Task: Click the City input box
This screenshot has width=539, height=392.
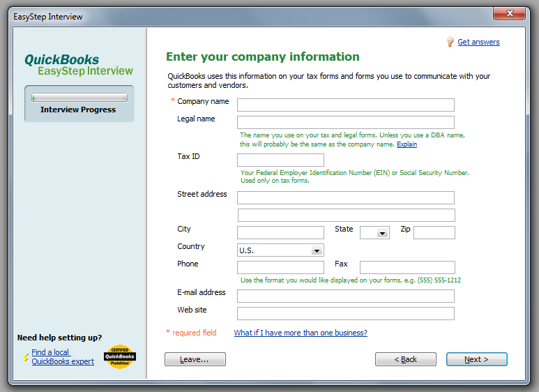Action: coord(280,232)
